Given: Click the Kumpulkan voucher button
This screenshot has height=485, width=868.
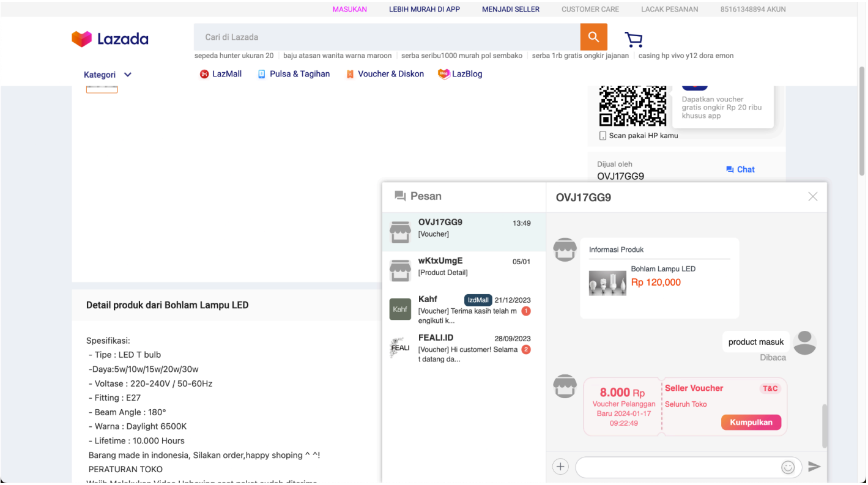Looking at the screenshot, I should coord(751,423).
